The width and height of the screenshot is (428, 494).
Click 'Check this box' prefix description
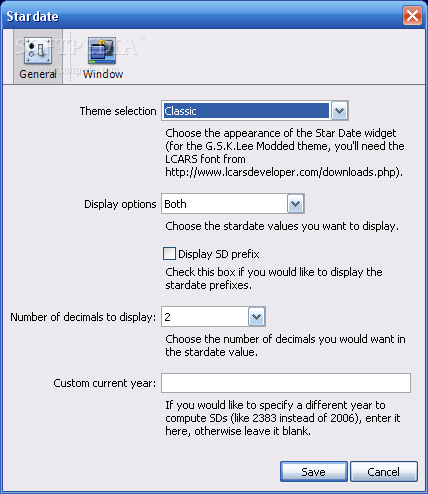pyautogui.click(x=274, y=278)
